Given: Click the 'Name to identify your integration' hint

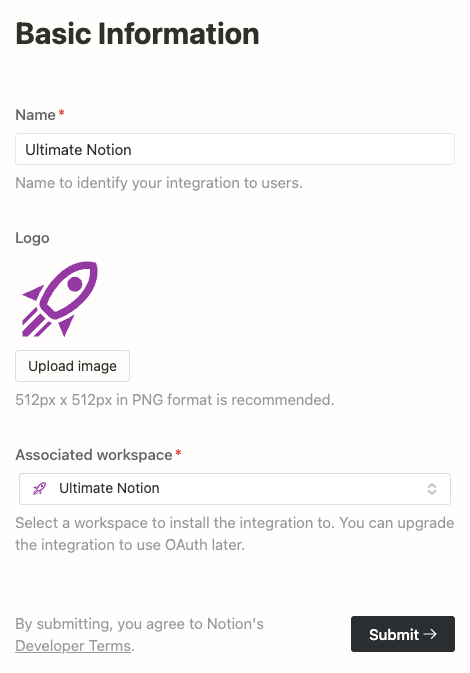Looking at the screenshot, I should 159,183.
